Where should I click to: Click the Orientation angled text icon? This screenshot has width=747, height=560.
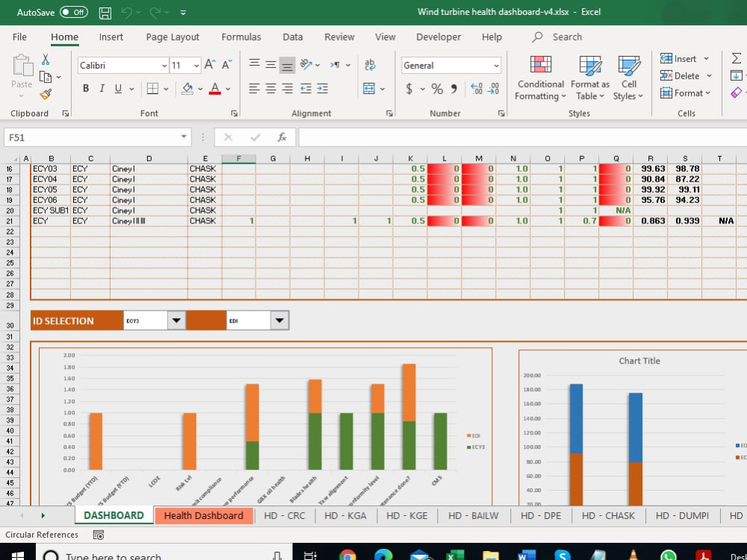coord(306,64)
